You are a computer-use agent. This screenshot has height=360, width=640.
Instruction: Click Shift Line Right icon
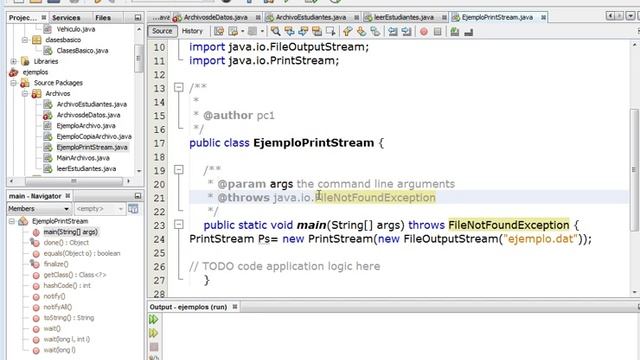pyautogui.click(x=407, y=31)
